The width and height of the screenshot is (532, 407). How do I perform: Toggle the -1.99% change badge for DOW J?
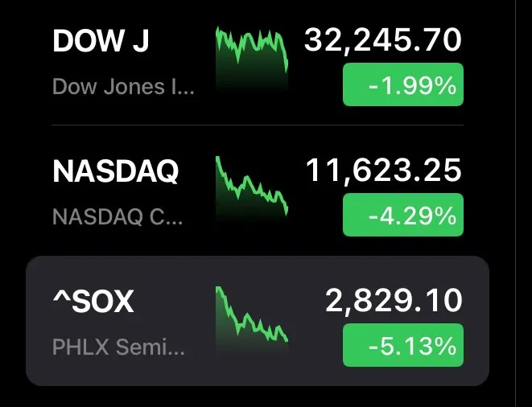(x=403, y=84)
